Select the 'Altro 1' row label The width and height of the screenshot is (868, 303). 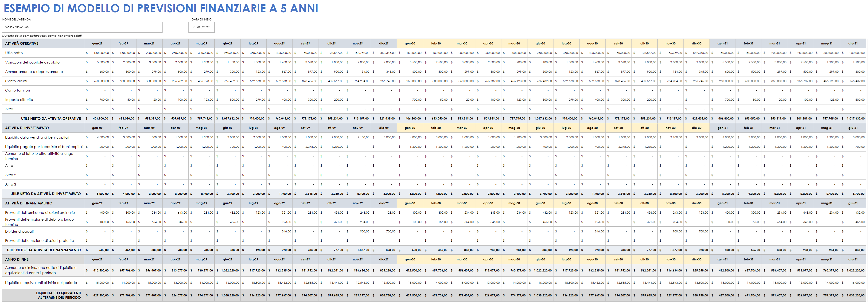pos(10,166)
